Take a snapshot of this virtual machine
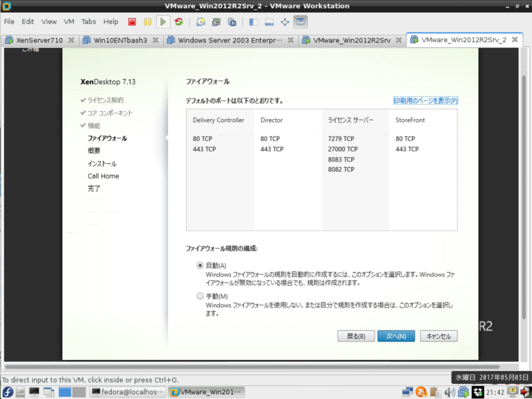The width and height of the screenshot is (532, 399). pyautogui.click(x=201, y=22)
